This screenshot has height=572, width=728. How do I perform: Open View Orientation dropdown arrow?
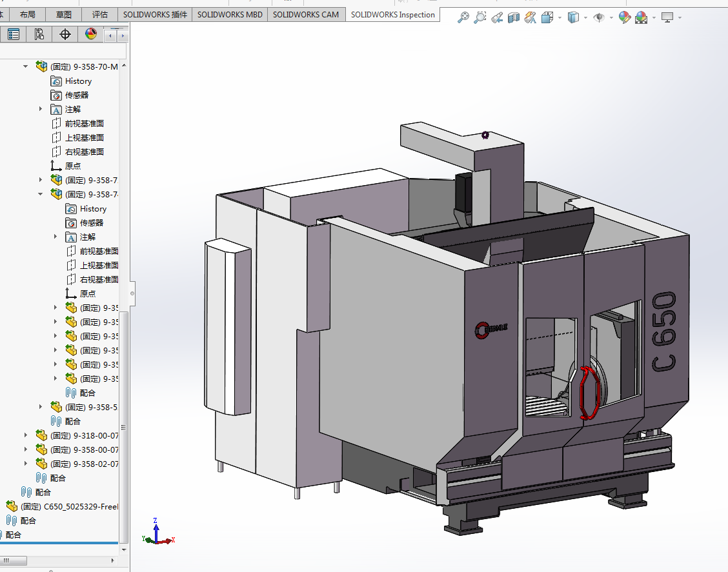click(x=560, y=17)
